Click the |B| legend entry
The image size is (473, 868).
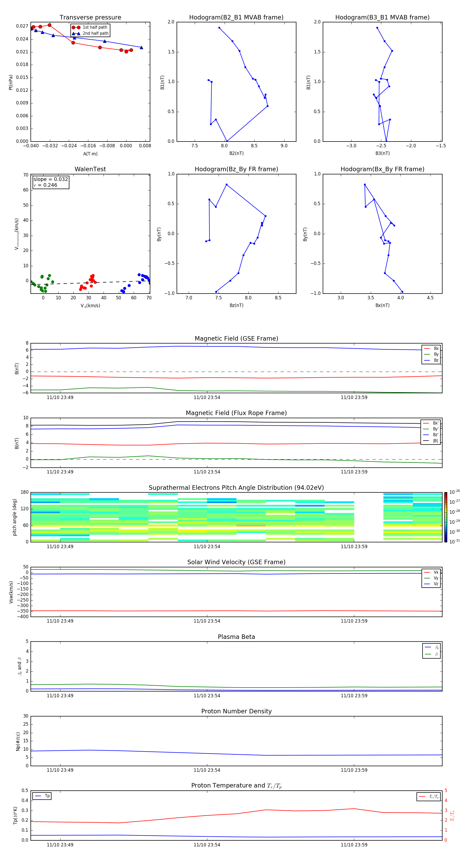(431, 441)
